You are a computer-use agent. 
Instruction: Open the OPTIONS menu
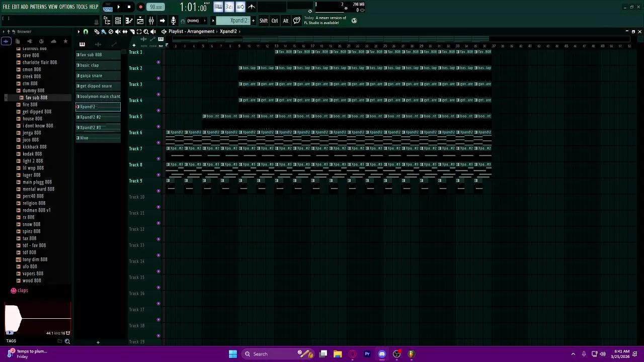(x=67, y=7)
